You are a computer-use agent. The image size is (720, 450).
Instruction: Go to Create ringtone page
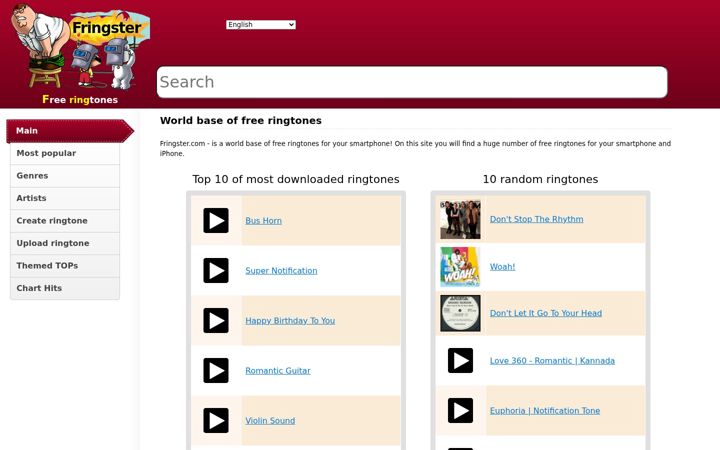pyautogui.click(x=65, y=221)
